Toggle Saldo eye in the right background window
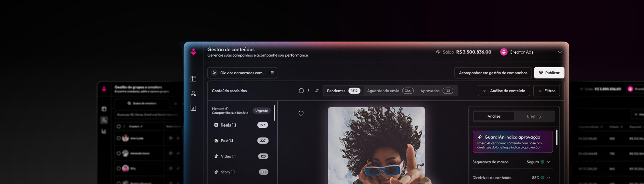The image size is (644, 184). (x=581, y=89)
